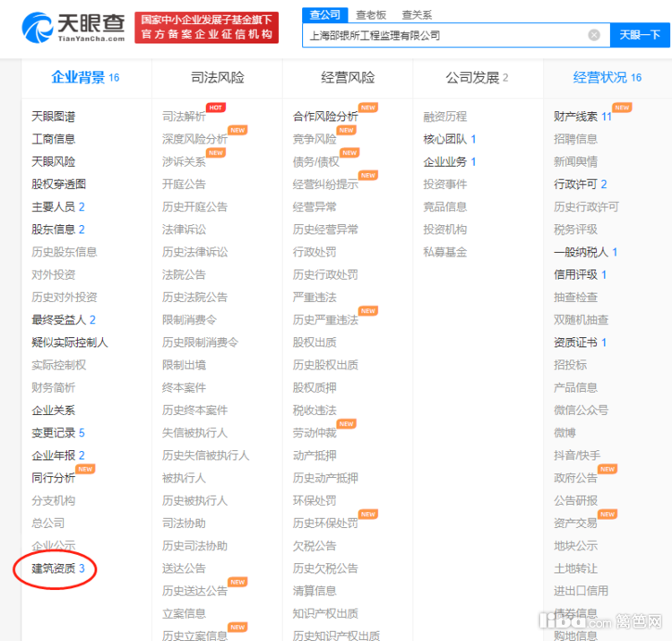Click the company name search input field
This screenshot has height=641, width=672.
click(x=444, y=35)
